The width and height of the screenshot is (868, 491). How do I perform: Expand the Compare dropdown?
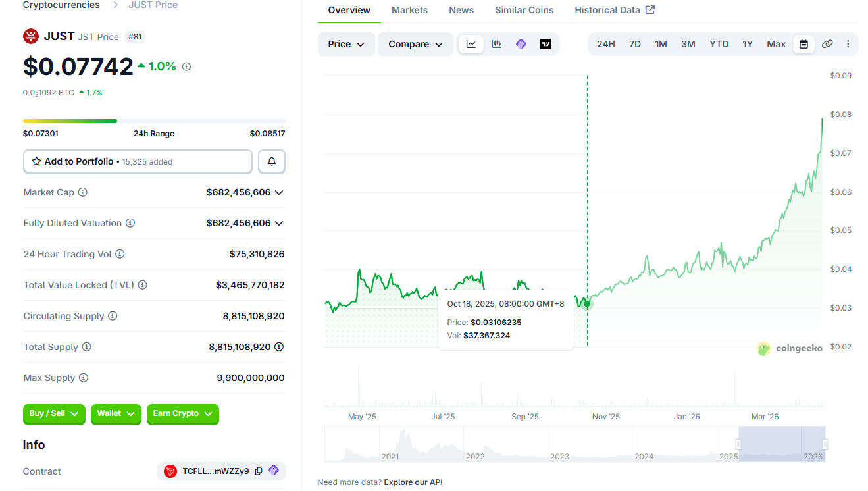[415, 44]
